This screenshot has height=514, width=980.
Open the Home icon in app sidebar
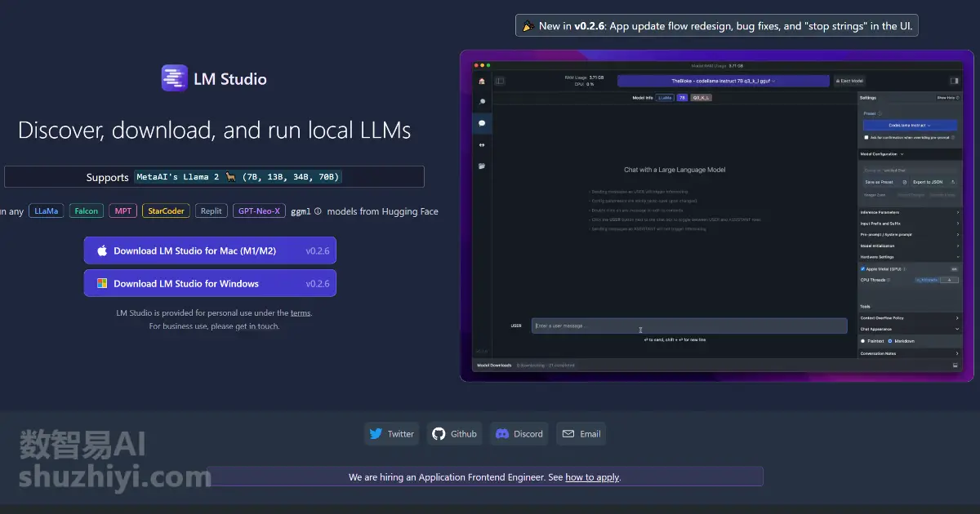point(482,81)
